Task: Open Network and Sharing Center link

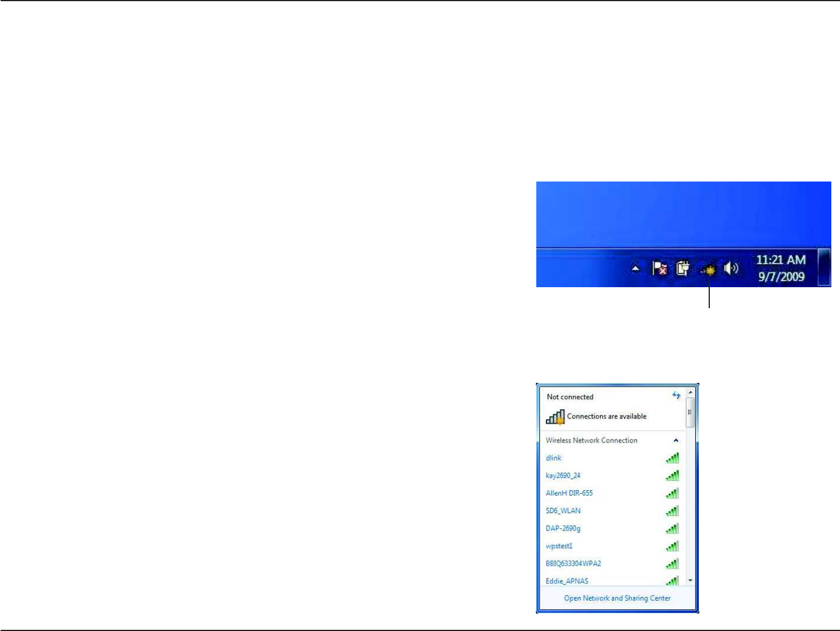Action: pyautogui.click(x=617, y=598)
